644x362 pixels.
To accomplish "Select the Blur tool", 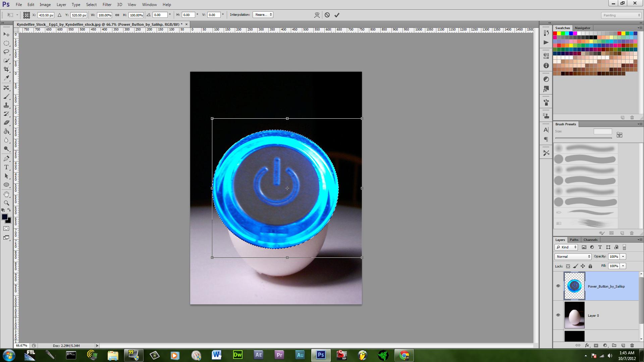I will (6, 140).
